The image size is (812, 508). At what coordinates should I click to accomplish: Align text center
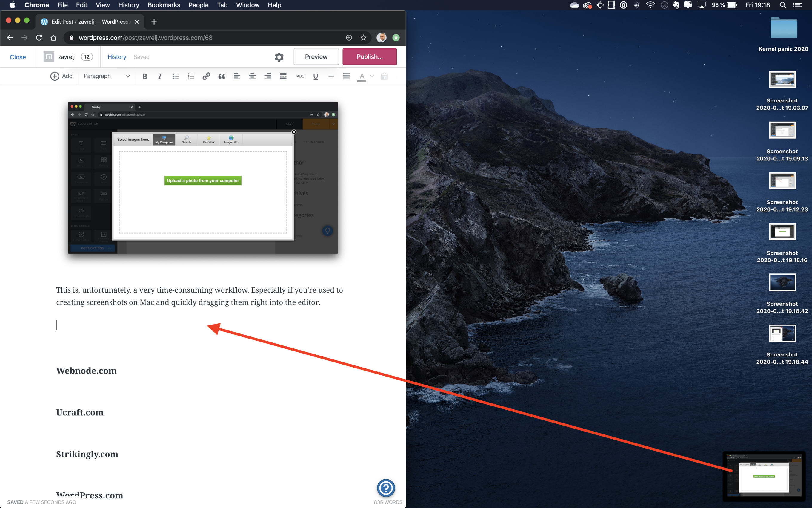(x=252, y=76)
